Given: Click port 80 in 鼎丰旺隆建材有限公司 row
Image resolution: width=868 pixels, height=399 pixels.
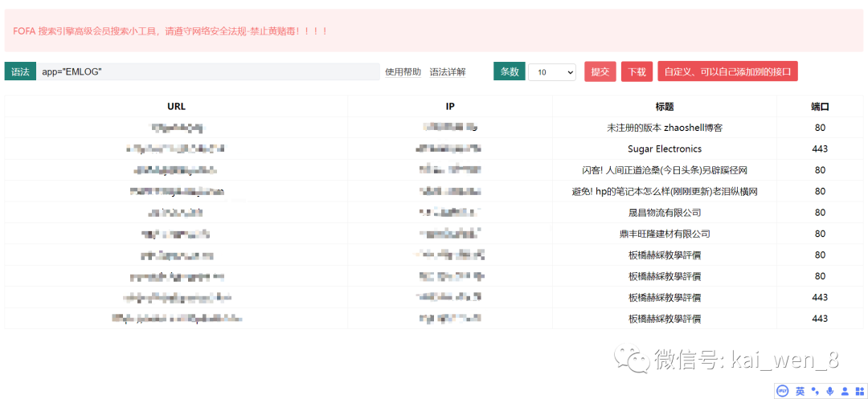Looking at the screenshot, I should [x=821, y=234].
